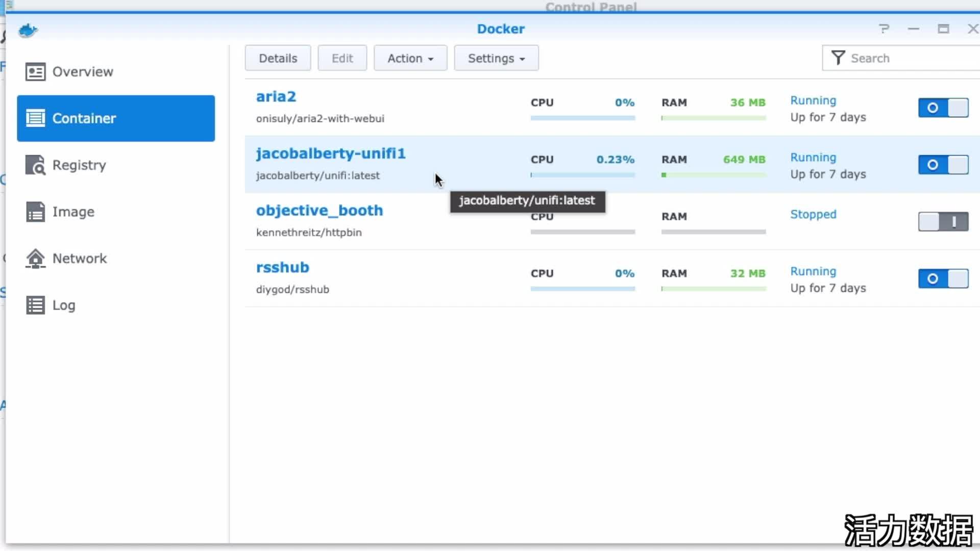Expand the Action dropdown menu
Viewport: 980px width, 551px height.
point(409,58)
